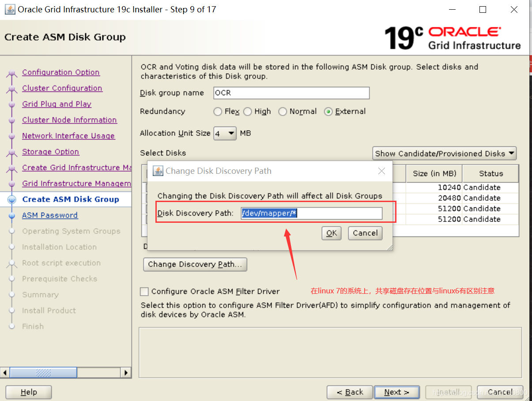Select High redundancy option
This screenshot has width=532, height=401.
(248, 112)
